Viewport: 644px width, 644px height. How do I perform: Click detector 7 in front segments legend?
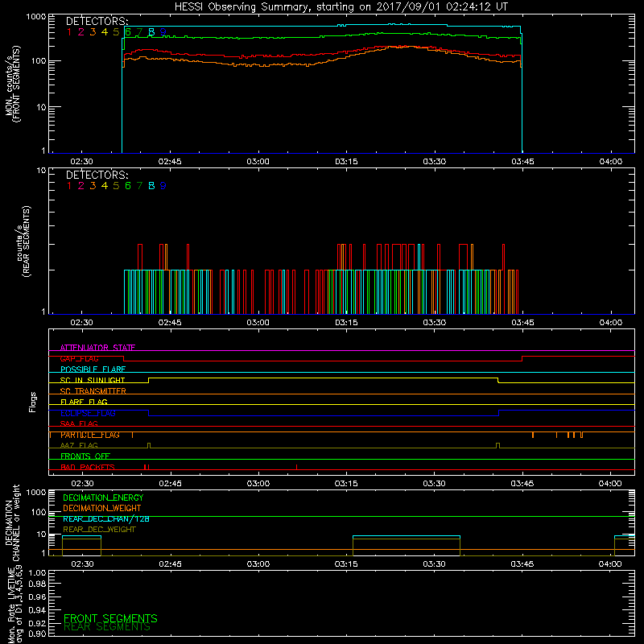139,32
